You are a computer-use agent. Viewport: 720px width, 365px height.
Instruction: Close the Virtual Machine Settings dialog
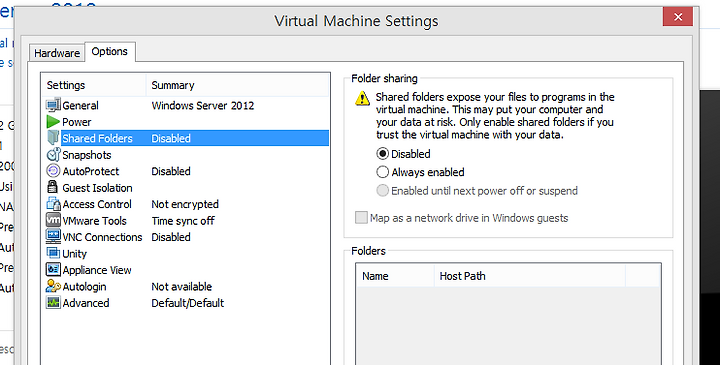pos(678,17)
